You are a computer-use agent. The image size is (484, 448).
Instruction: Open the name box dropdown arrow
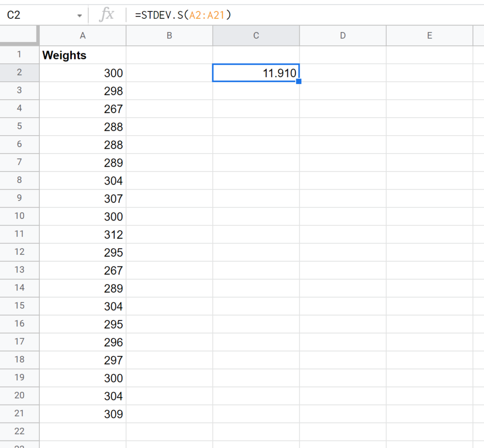tap(79, 15)
